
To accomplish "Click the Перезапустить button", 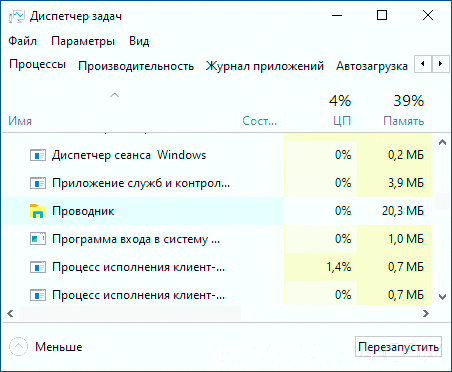I will pos(398,347).
